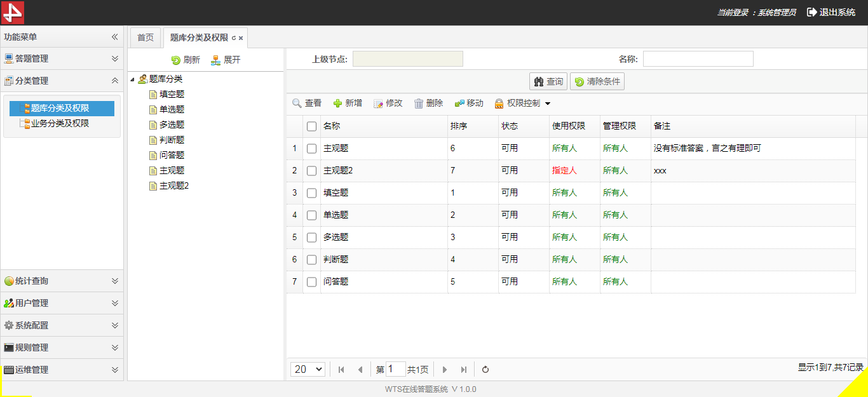Click the 删除 trash can icon
This screenshot has width=868, height=397.
pyautogui.click(x=419, y=104)
